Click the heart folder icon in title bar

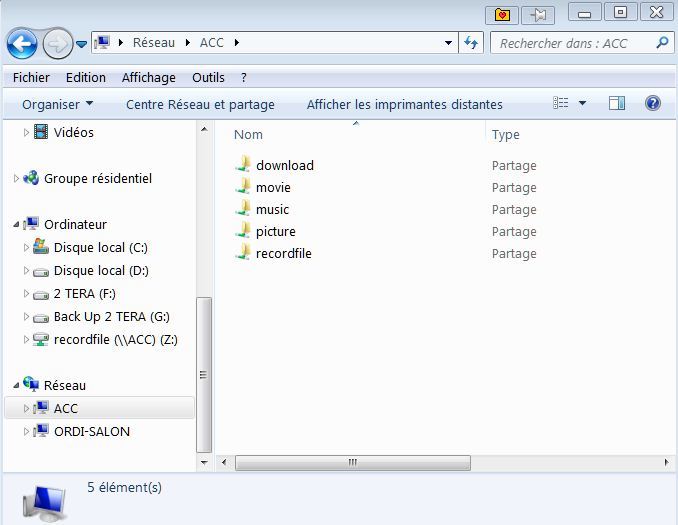pyautogui.click(x=502, y=16)
